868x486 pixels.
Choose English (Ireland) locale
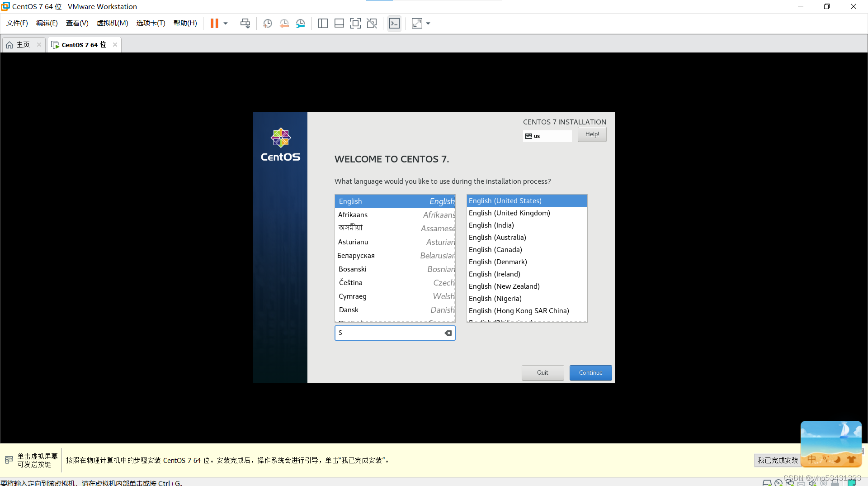coord(527,274)
